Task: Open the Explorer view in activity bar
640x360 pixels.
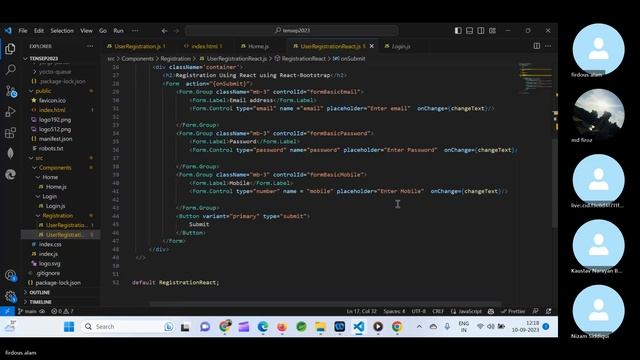Action: (x=10, y=49)
